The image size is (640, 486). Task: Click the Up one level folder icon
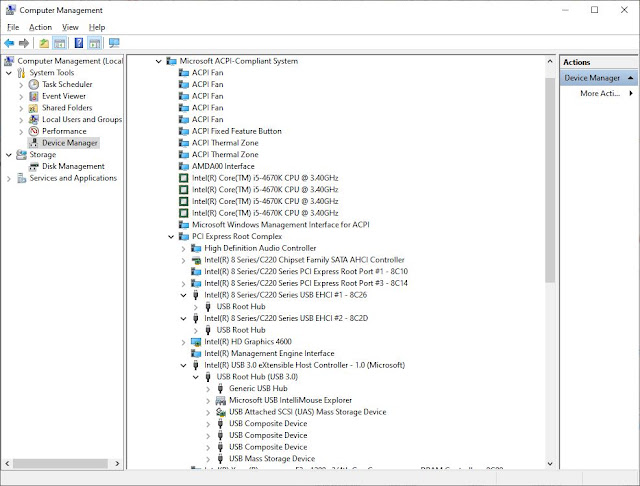click(x=44, y=43)
